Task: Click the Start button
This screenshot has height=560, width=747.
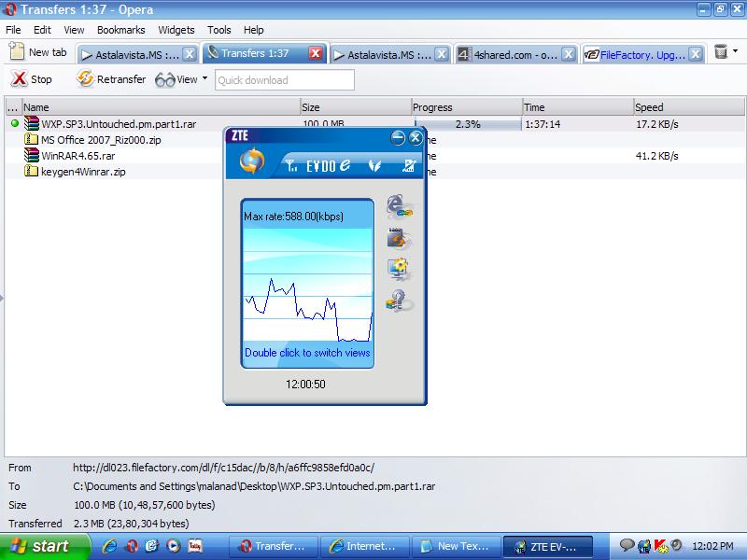Action: pos(45,546)
